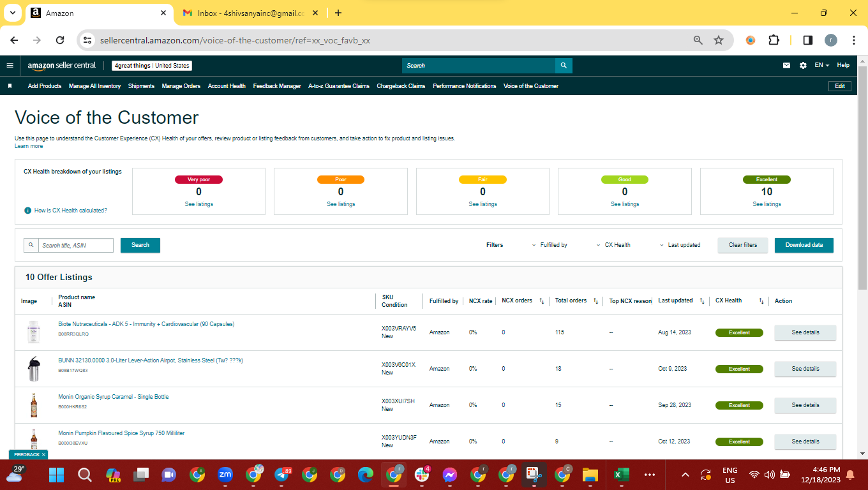Bookmark this page with the star icon

click(x=719, y=40)
